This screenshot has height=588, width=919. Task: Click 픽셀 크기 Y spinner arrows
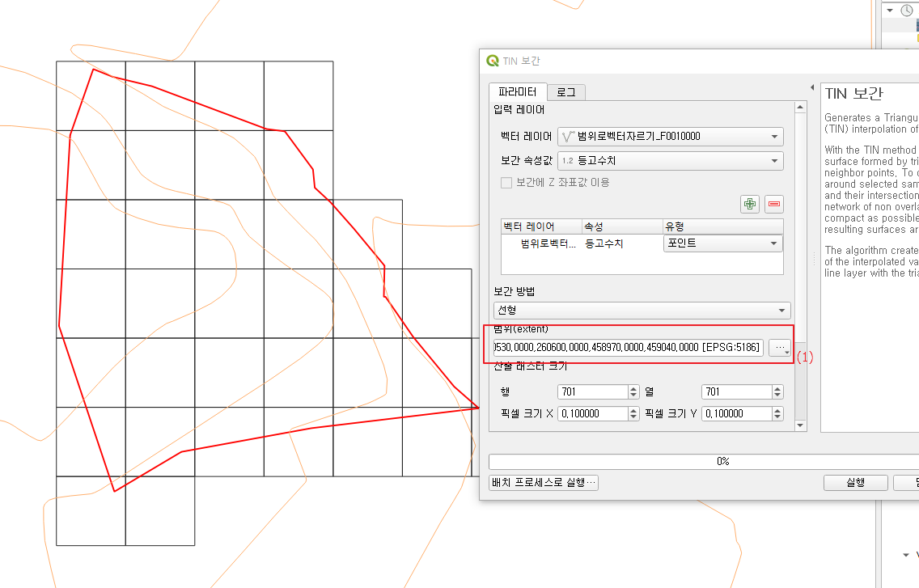pyautogui.click(x=777, y=414)
